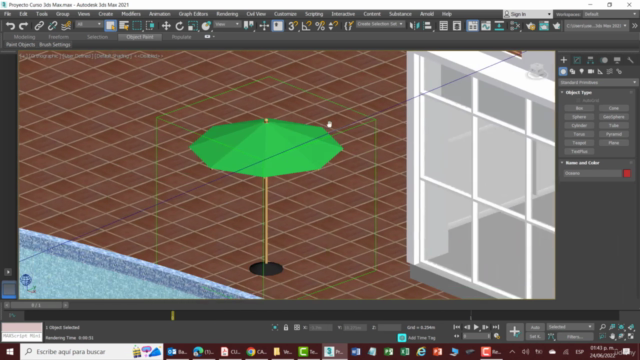Activate Select and Rotate tool

179,26
